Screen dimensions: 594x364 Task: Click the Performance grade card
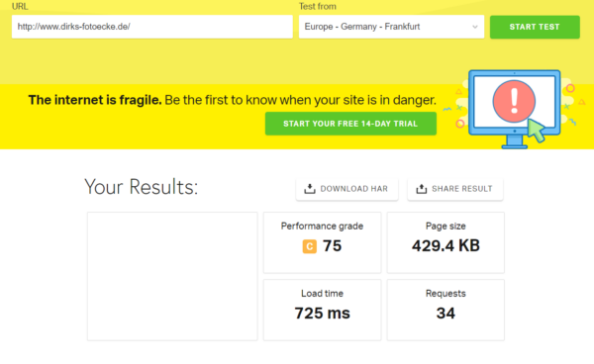pyautogui.click(x=322, y=242)
